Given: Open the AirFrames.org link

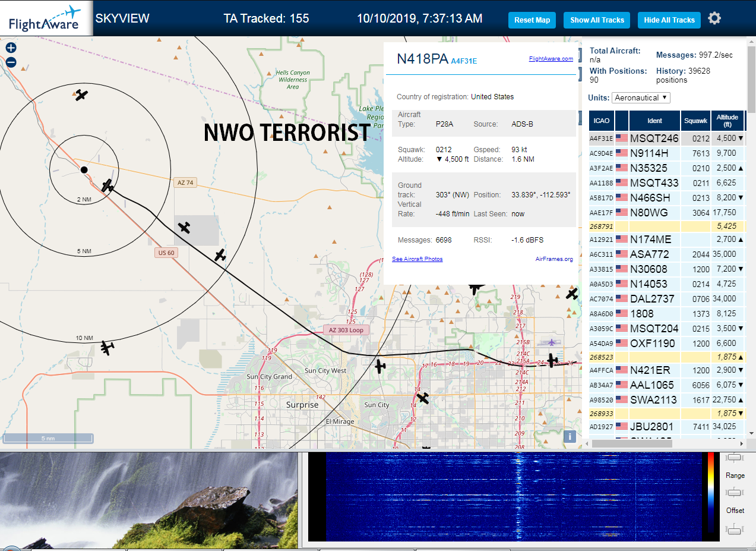Looking at the screenshot, I should pyautogui.click(x=554, y=259).
